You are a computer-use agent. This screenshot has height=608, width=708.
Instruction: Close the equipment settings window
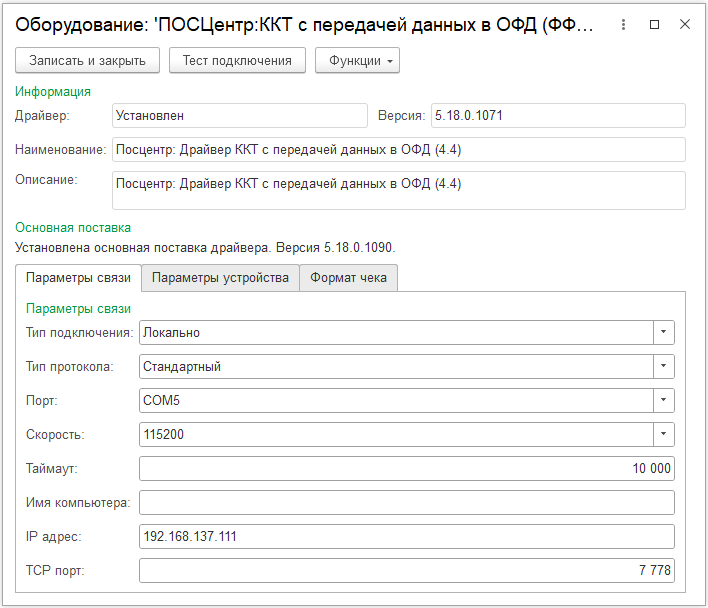click(x=685, y=24)
